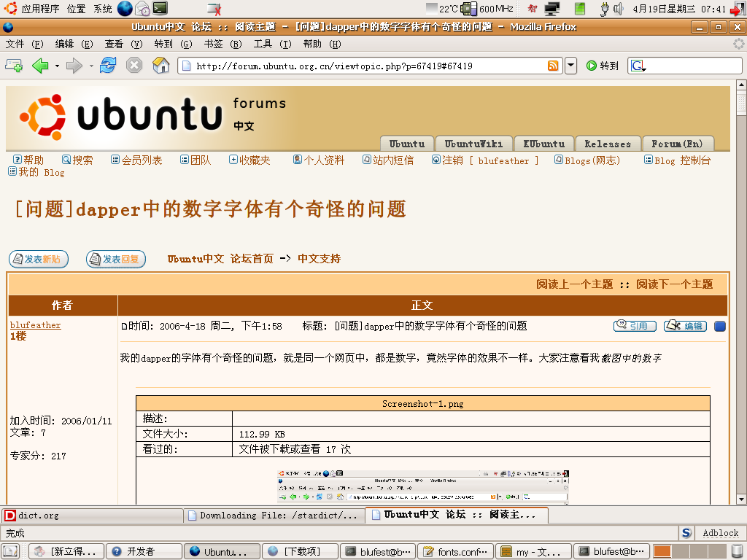Open the 个人资料 profile link
The width and height of the screenshot is (747, 560).
click(x=319, y=160)
